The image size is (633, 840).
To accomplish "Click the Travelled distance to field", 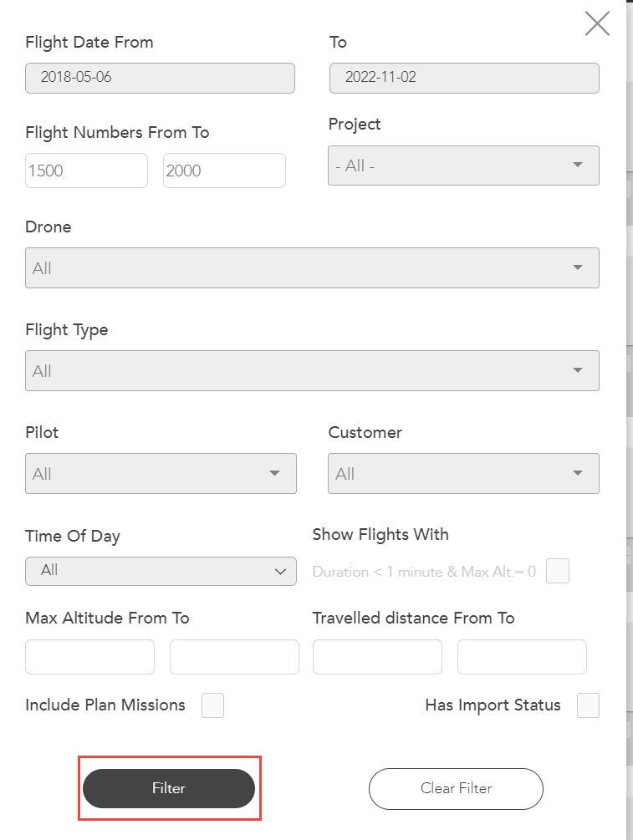I will 522,657.
